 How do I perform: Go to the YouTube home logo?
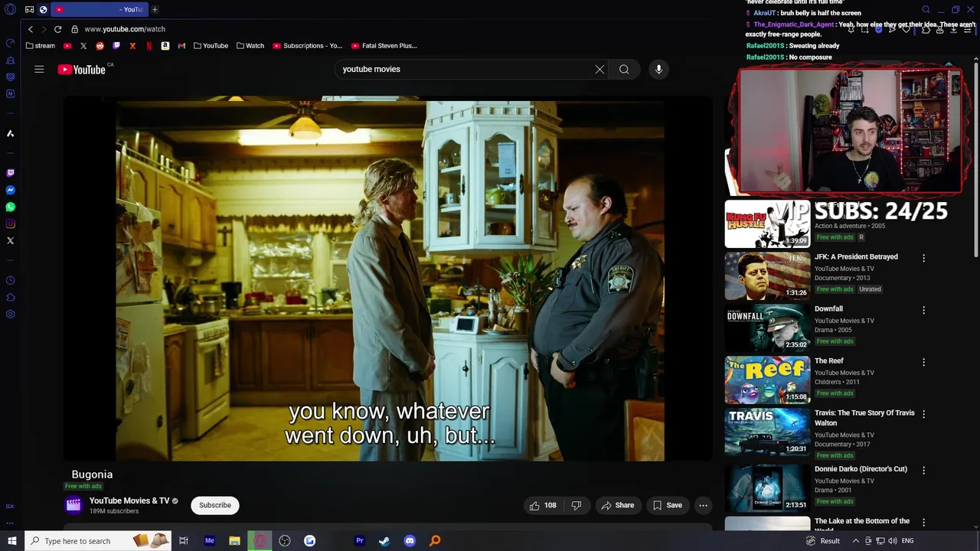(x=81, y=70)
